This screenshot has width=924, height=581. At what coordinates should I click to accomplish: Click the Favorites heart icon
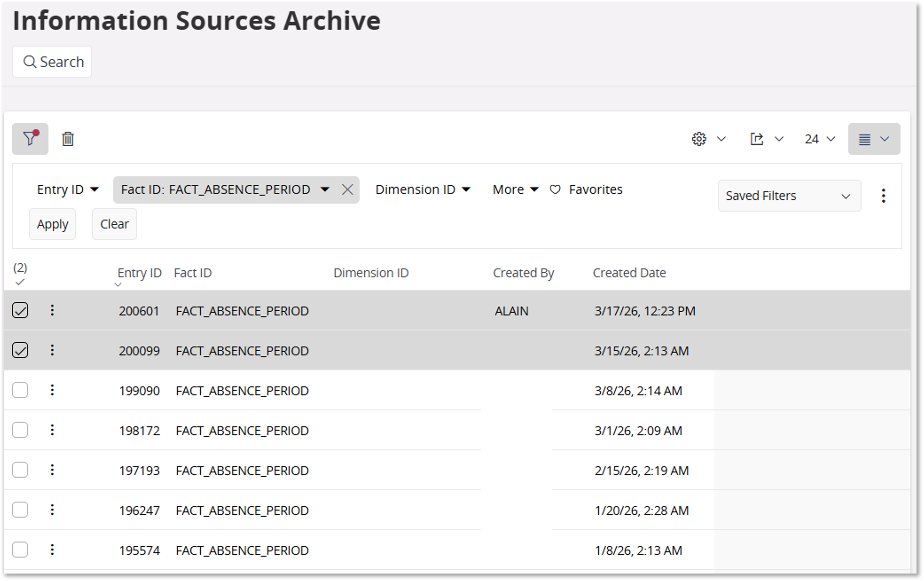(x=555, y=190)
